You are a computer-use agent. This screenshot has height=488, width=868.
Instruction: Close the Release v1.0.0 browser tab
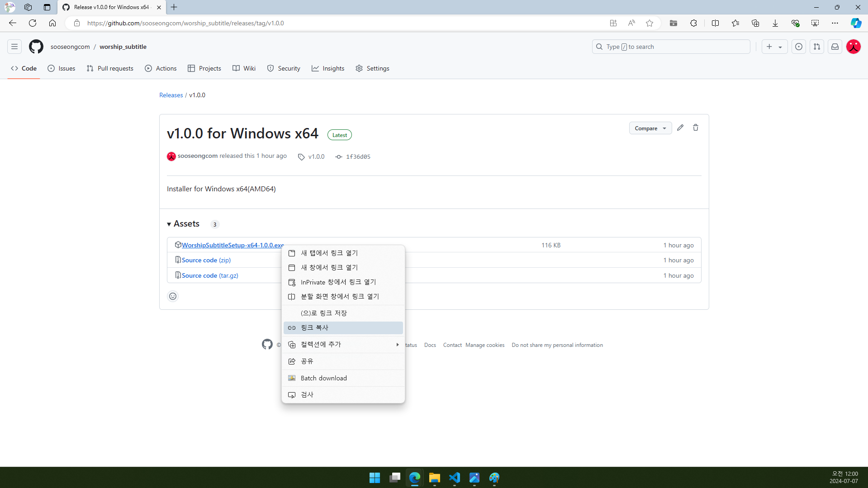point(159,7)
